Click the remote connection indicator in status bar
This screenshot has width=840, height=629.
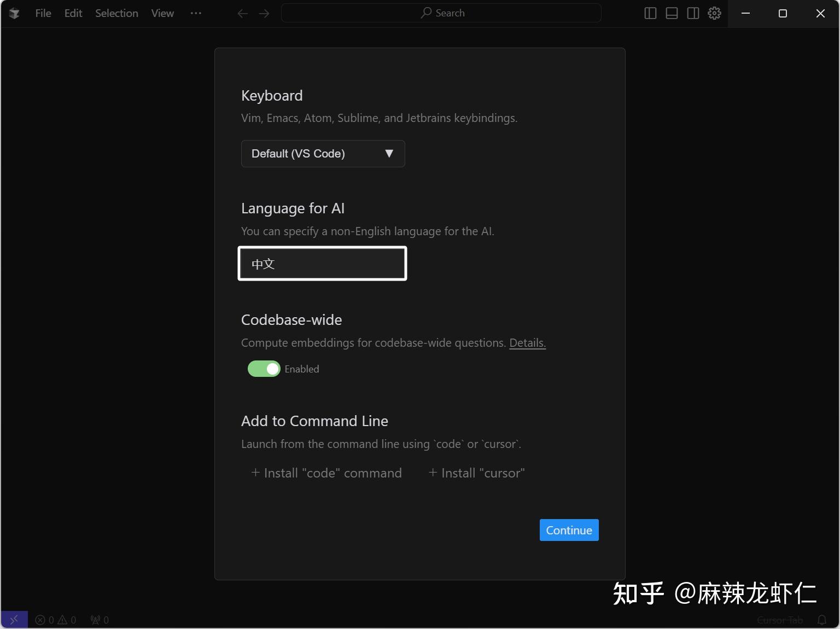[x=14, y=619]
